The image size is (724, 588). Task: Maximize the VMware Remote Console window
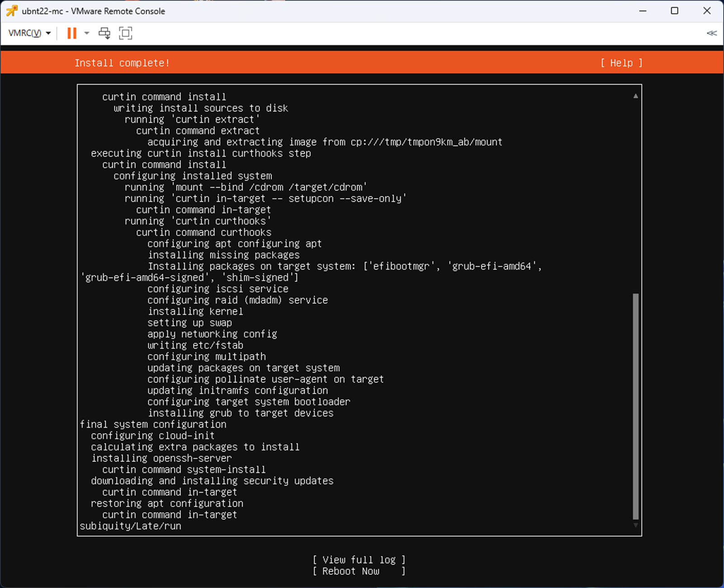(675, 11)
